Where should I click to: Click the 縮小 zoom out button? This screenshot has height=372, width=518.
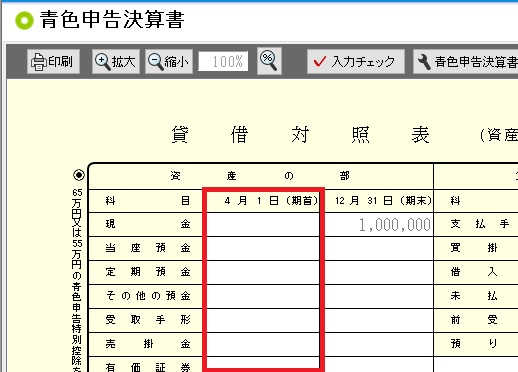click(x=169, y=61)
